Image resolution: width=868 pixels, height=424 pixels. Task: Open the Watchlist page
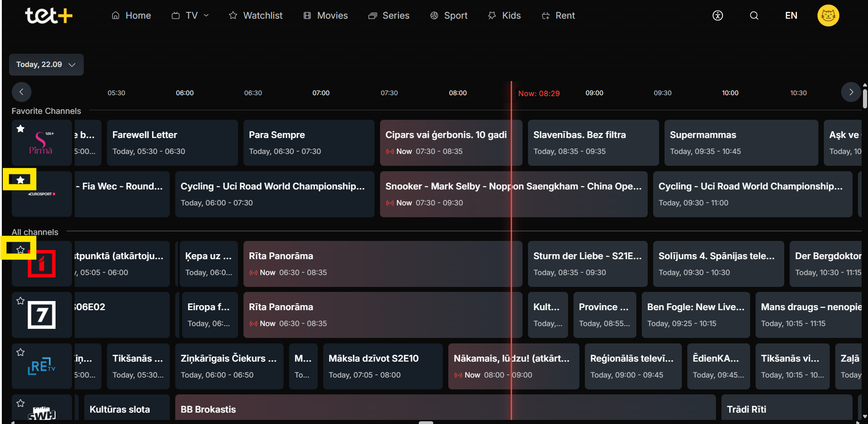click(x=255, y=15)
